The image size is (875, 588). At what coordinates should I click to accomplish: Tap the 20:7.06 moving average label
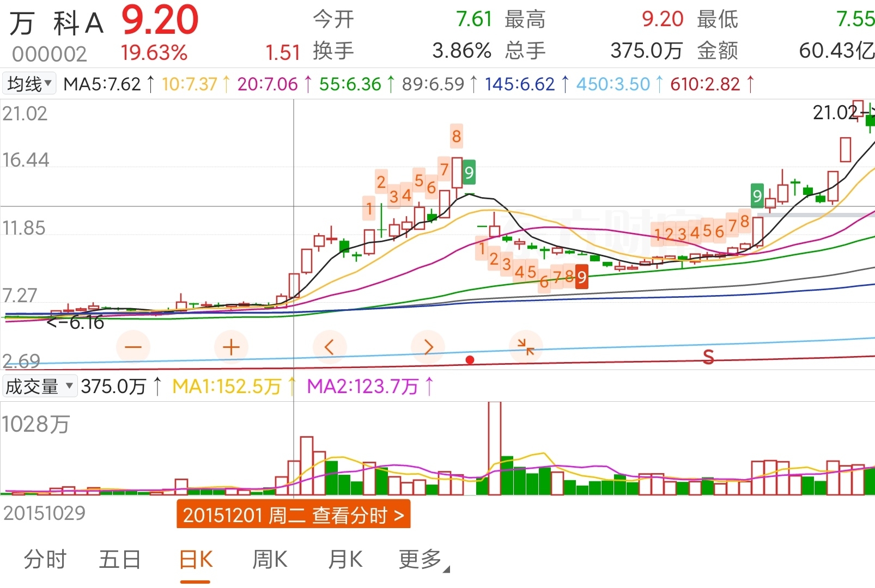pos(268,84)
